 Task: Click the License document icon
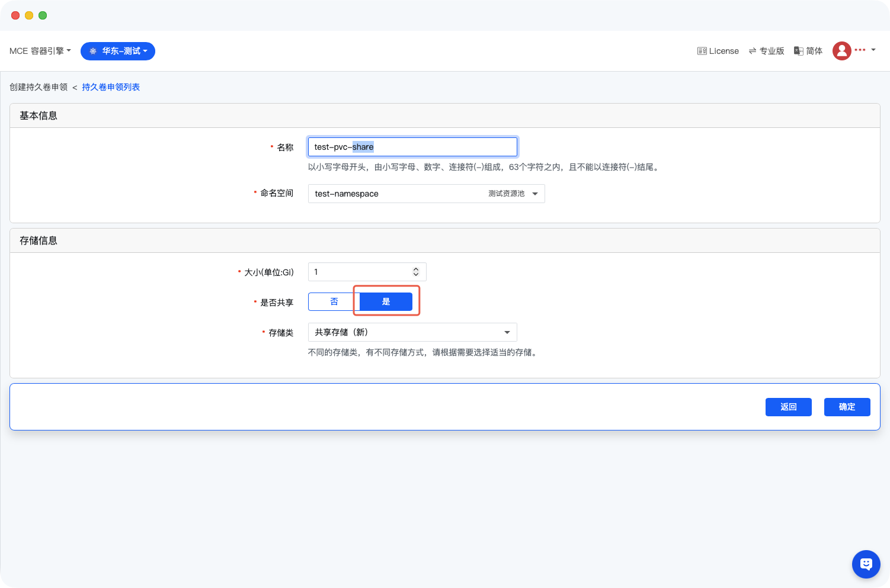[x=702, y=51]
